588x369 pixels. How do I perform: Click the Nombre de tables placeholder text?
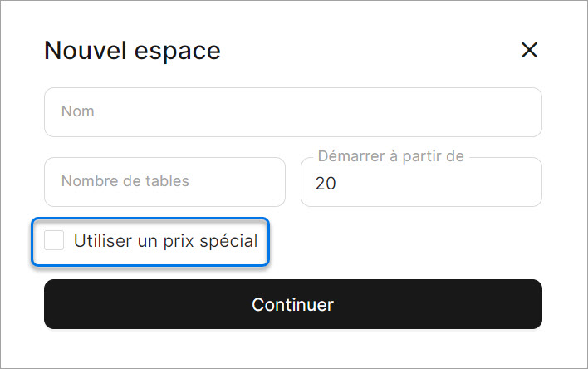coord(125,181)
